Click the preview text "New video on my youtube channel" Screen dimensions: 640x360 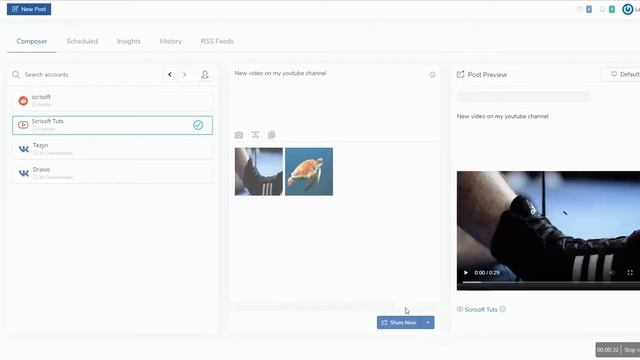click(502, 116)
